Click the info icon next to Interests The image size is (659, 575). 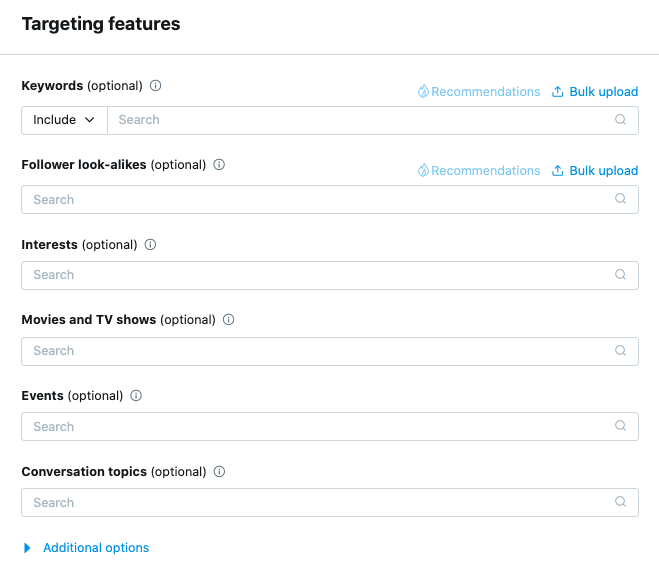150,244
